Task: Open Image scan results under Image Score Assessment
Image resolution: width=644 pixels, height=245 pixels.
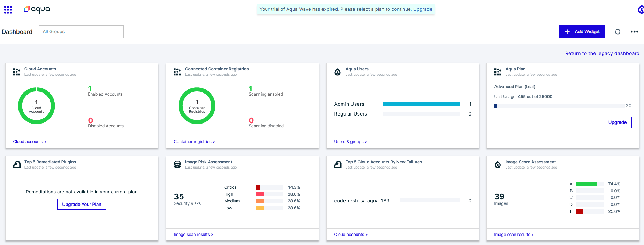Action: click(514, 235)
